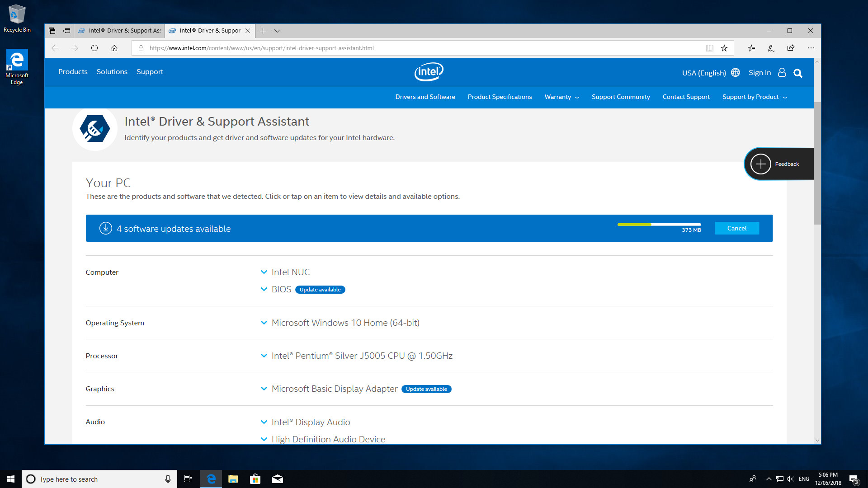This screenshot has height=488, width=868.
Task: Open the Contact Support link
Action: (x=686, y=97)
